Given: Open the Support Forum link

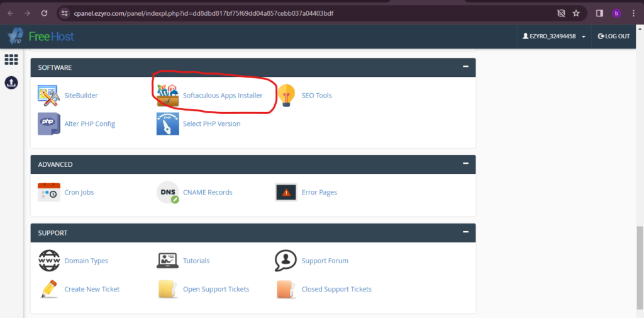Looking at the screenshot, I should tap(325, 261).
